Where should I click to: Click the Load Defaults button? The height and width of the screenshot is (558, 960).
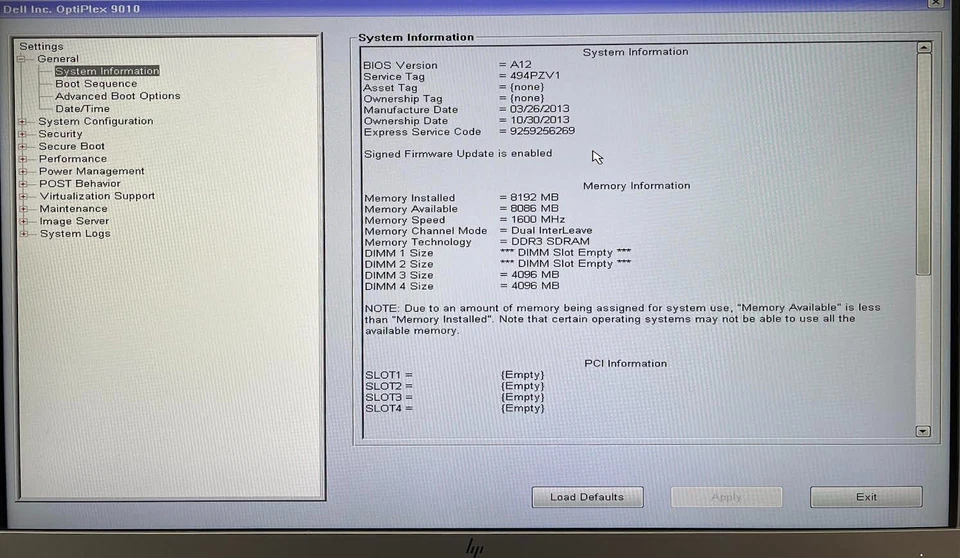(587, 497)
